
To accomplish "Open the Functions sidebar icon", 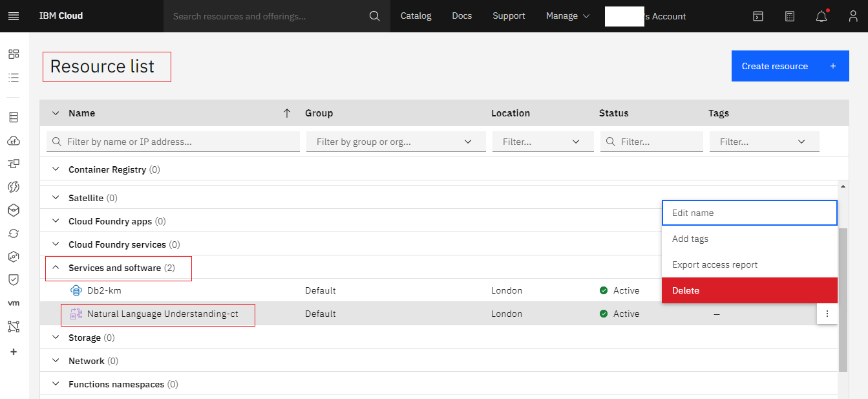I will tap(14, 187).
